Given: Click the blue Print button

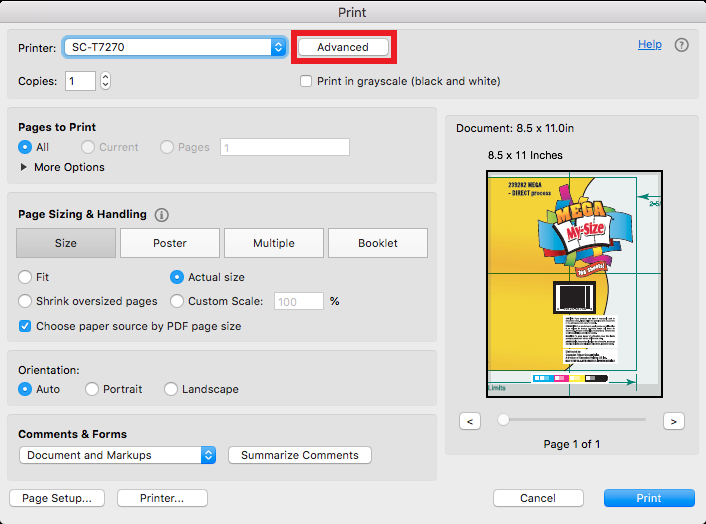Looking at the screenshot, I should coord(649,498).
